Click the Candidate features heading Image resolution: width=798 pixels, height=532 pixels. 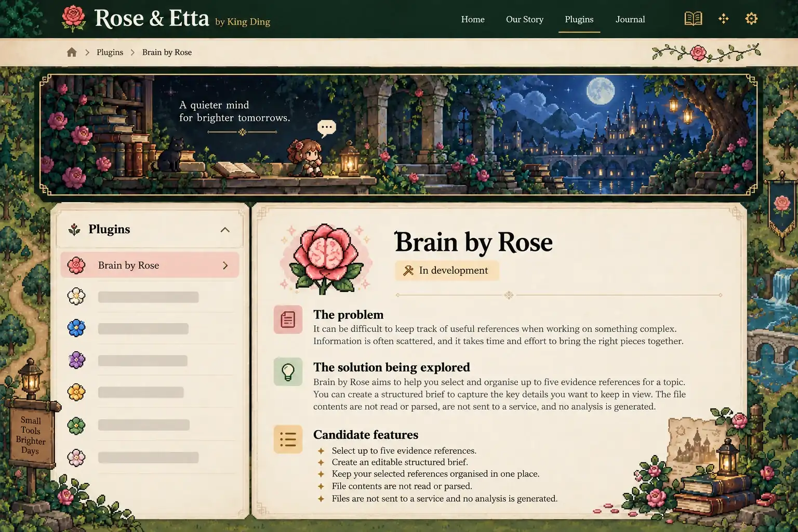tap(365, 435)
